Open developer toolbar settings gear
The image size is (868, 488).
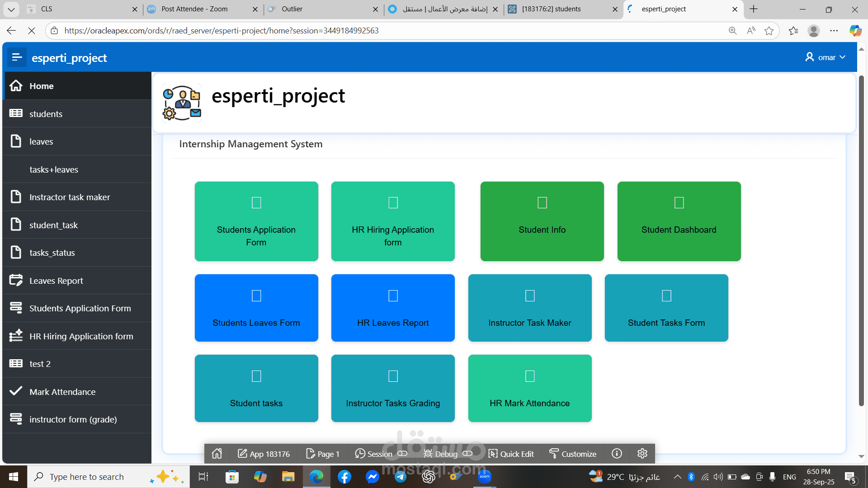pos(642,454)
